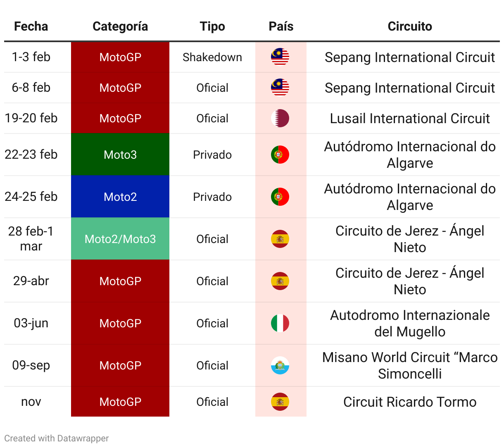Click the Malaysia flag in the Shakedown row
This screenshot has height=448, width=504.
[x=280, y=57]
